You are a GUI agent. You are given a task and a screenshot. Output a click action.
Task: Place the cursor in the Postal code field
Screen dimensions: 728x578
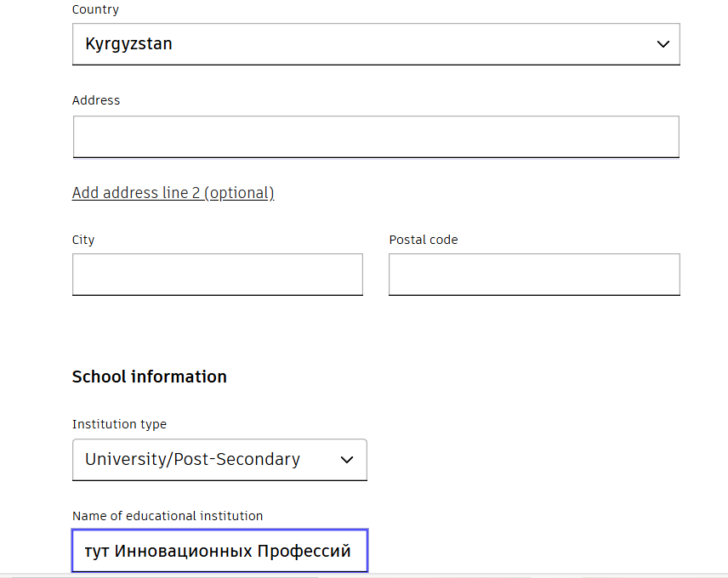tap(534, 275)
